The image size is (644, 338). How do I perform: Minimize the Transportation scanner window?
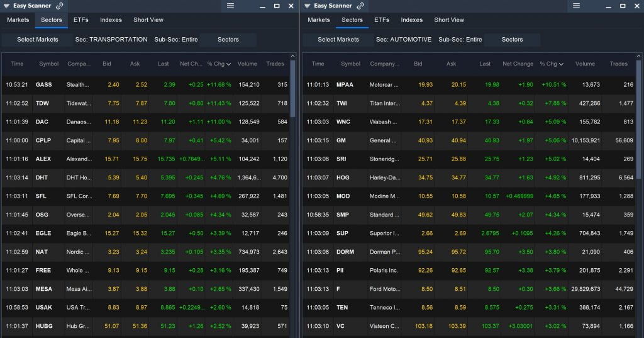262,6
